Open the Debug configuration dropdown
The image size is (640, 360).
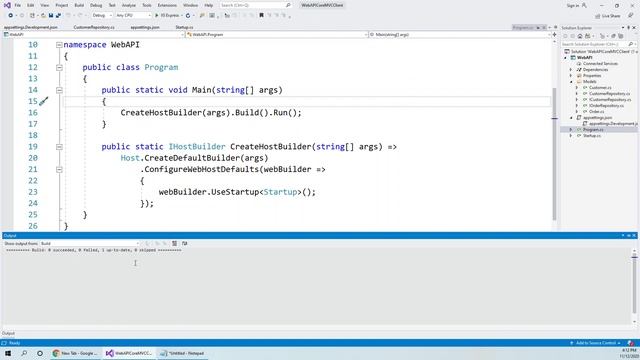tap(102, 16)
